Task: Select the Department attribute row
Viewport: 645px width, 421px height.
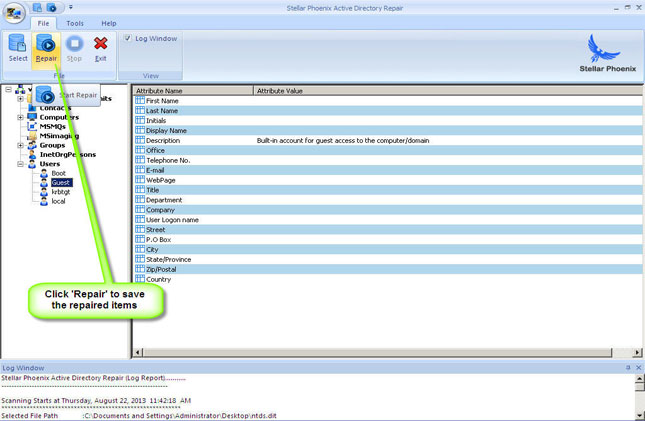Action: pos(388,200)
